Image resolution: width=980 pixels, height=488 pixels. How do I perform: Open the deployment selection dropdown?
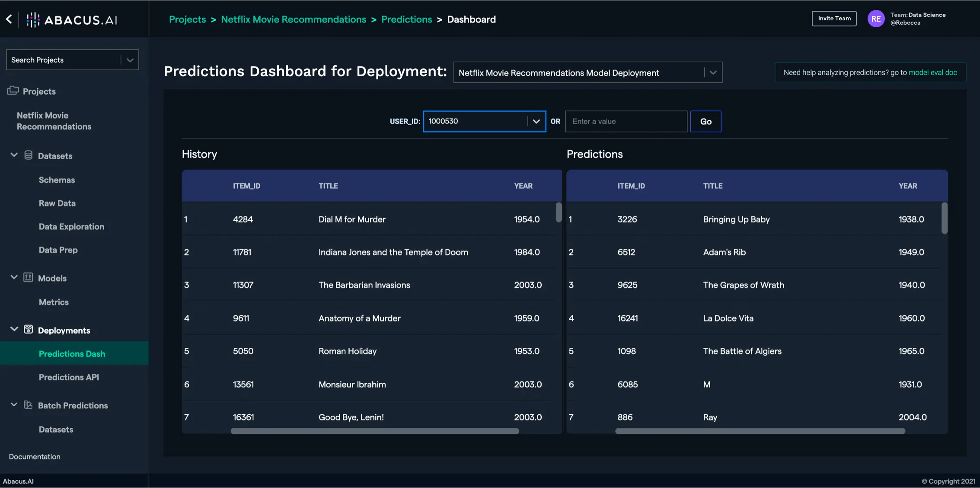713,73
